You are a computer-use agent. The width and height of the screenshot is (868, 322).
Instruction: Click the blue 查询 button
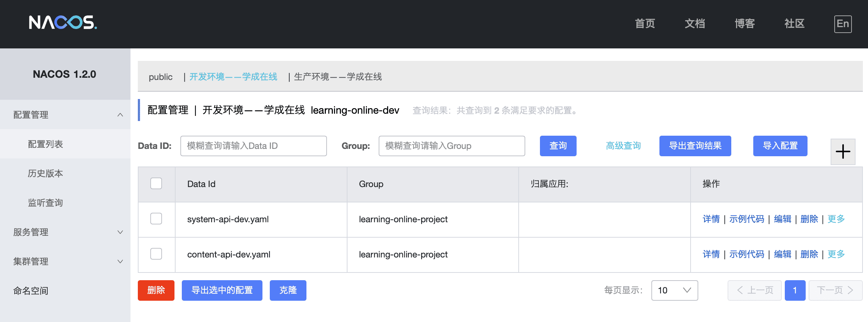pyautogui.click(x=558, y=146)
